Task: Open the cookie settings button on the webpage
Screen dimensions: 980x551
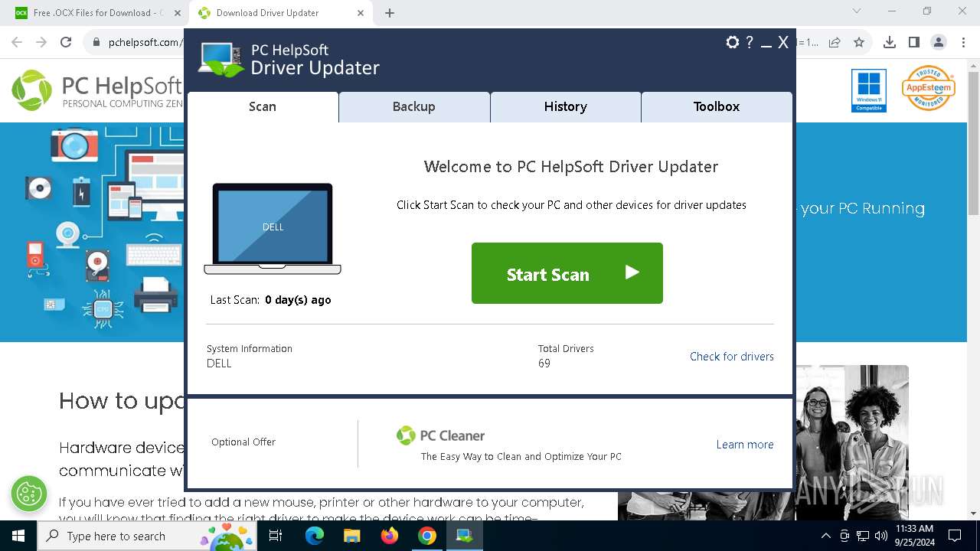Action: (x=29, y=494)
